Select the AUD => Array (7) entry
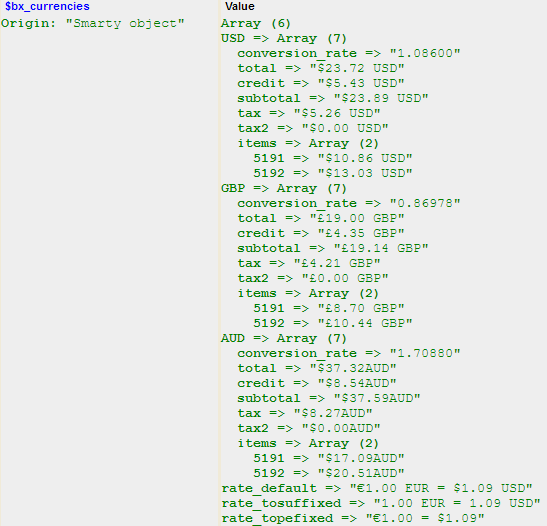This screenshot has height=526, width=547. point(284,338)
